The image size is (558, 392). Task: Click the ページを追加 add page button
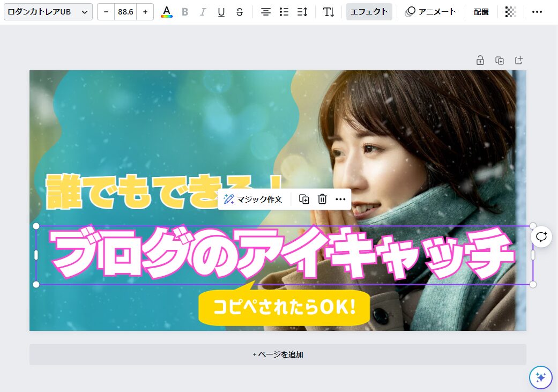(278, 354)
